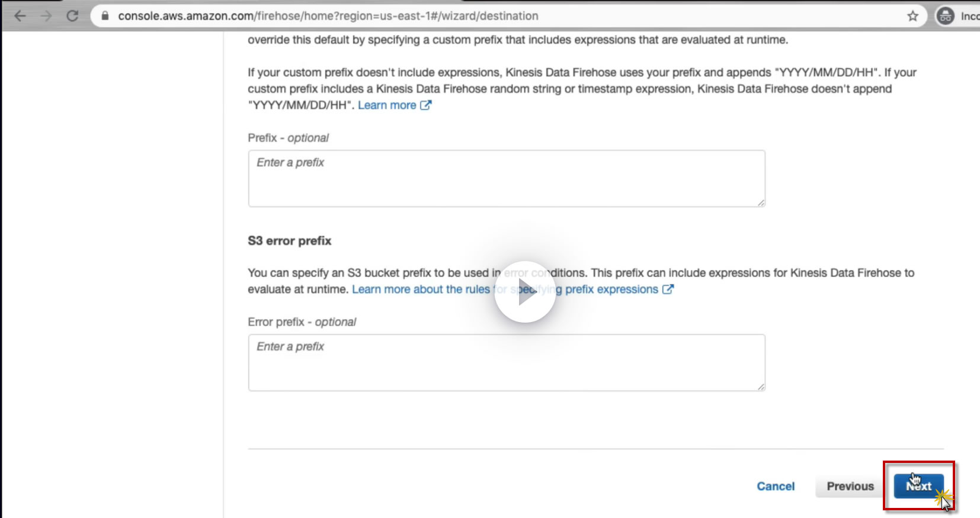Click the lock icon in address bar
Image resolution: width=980 pixels, height=518 pixels.
click(105, 16)
